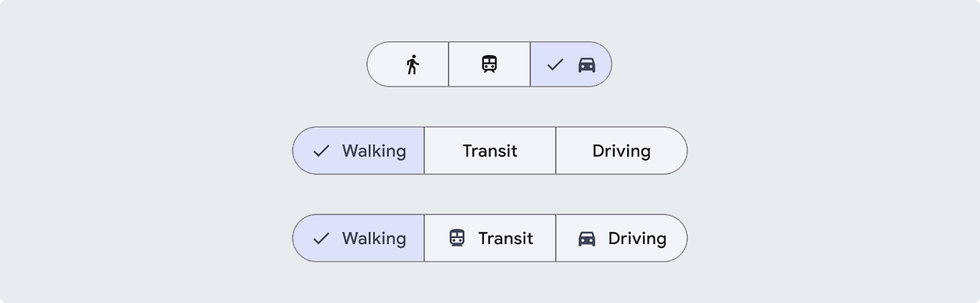Click checkmark in Walking segment of icon-labeled group
This screenshot has width=980, height=303.
[x=322, y=238]
